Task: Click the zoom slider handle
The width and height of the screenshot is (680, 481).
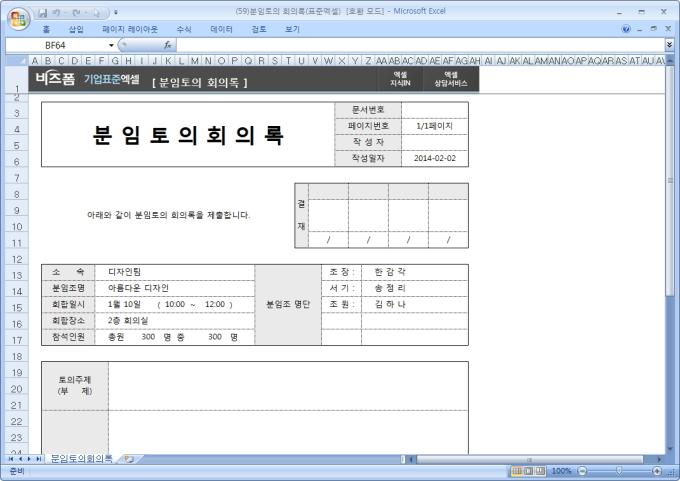Action: 619,471
